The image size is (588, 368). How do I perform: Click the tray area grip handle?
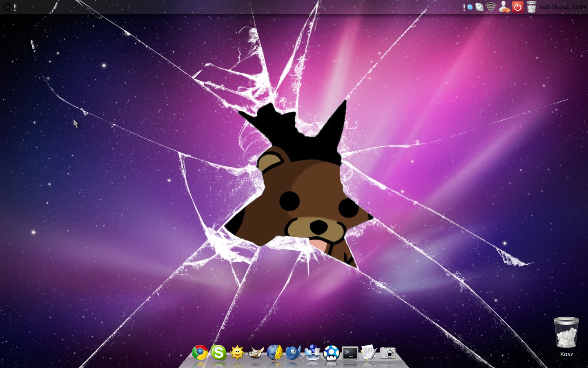(463, 7)
